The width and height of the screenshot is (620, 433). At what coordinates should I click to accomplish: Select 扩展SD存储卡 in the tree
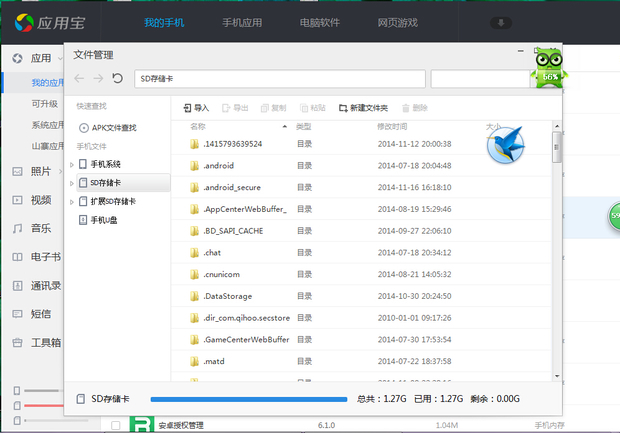[x=108, y=201]
